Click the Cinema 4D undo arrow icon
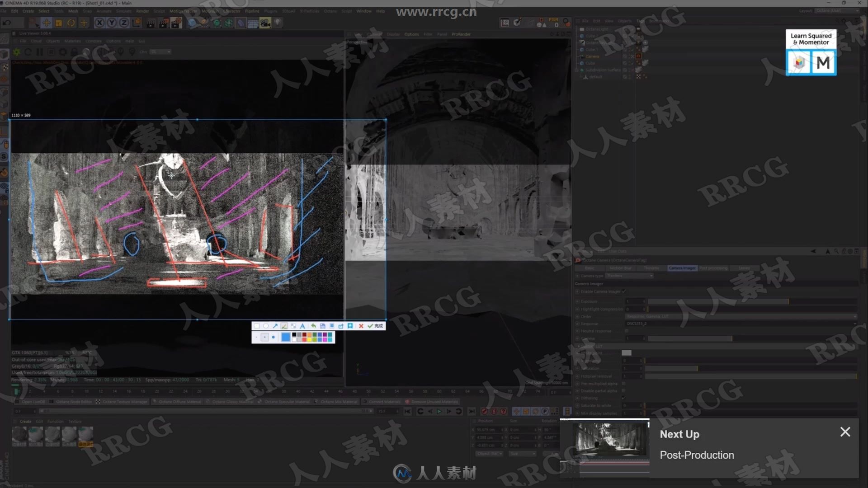 tap(6, 23)
